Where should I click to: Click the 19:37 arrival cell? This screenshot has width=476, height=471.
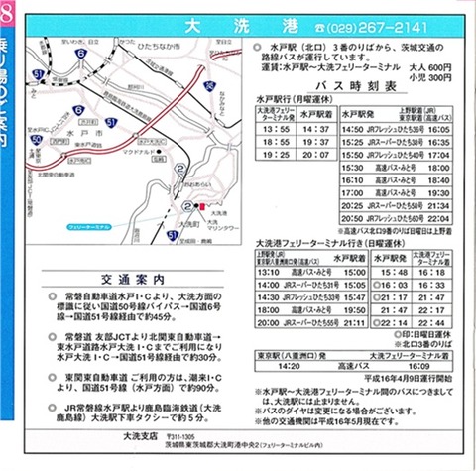(316, 142)
